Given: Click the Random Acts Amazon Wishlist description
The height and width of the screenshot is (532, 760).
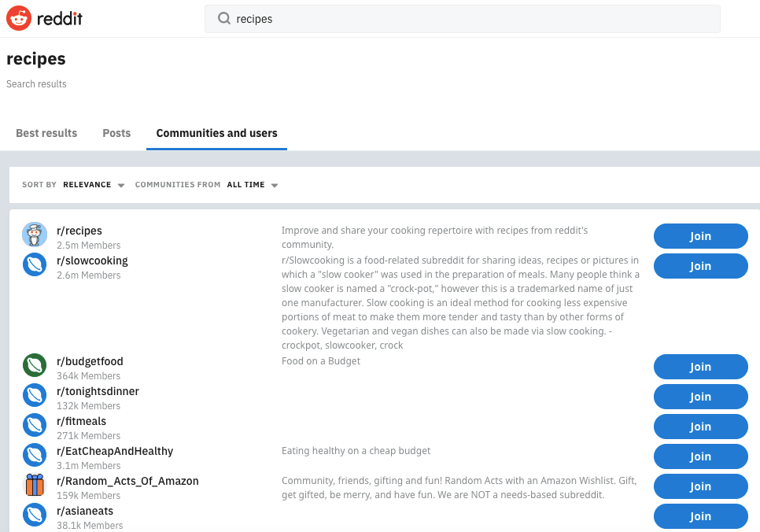Looking at the screenshot, I should pyautogui.click(x=459, y=488).
